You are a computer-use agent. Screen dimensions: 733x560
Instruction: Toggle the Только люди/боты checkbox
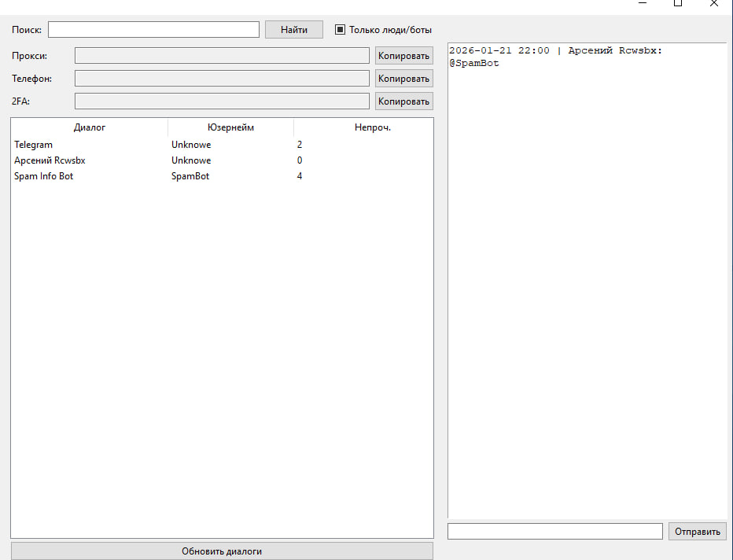(x=341, y=30)
